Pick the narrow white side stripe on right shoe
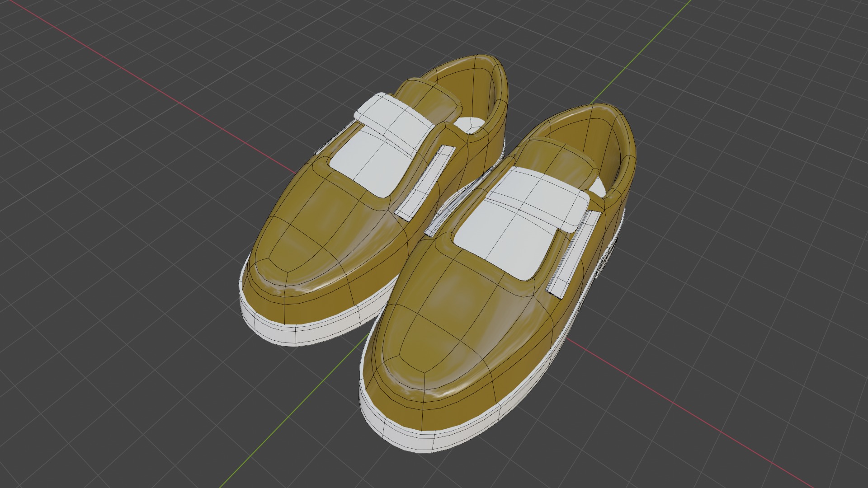The image size is (868, 488). point(575,254)
